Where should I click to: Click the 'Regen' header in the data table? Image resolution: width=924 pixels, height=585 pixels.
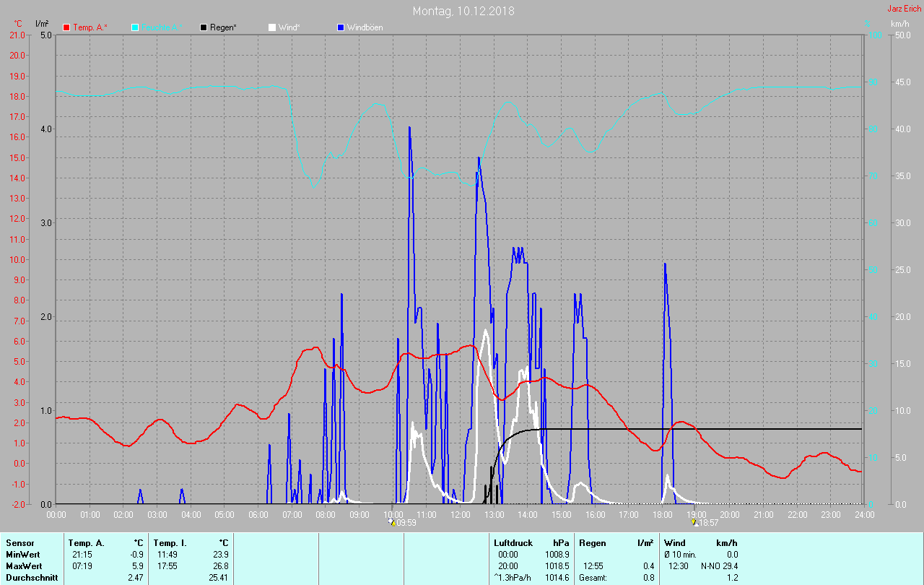point(593,543)
